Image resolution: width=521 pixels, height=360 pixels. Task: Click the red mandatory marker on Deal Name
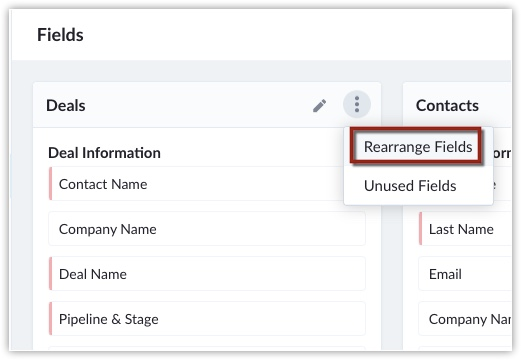(x=50, y=274)
